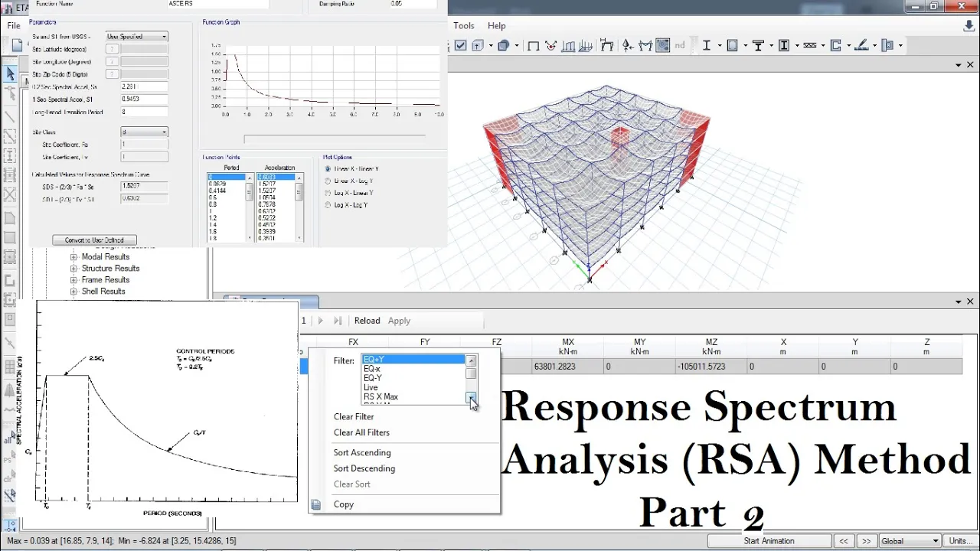The image size is (980, 551).
Task: Choose Sort Descending from context menu
Action: point(364,468)
